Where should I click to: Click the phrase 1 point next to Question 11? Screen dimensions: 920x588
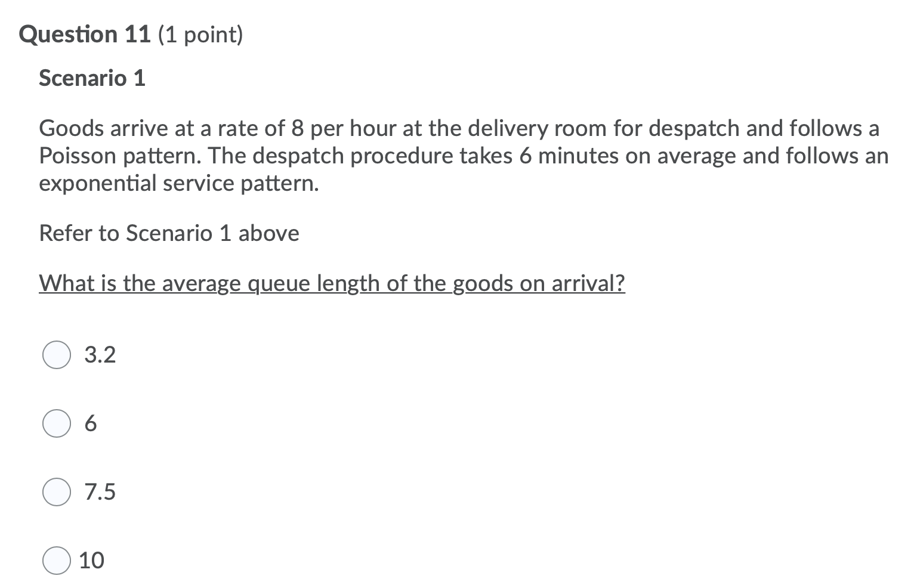coord(200,35)
